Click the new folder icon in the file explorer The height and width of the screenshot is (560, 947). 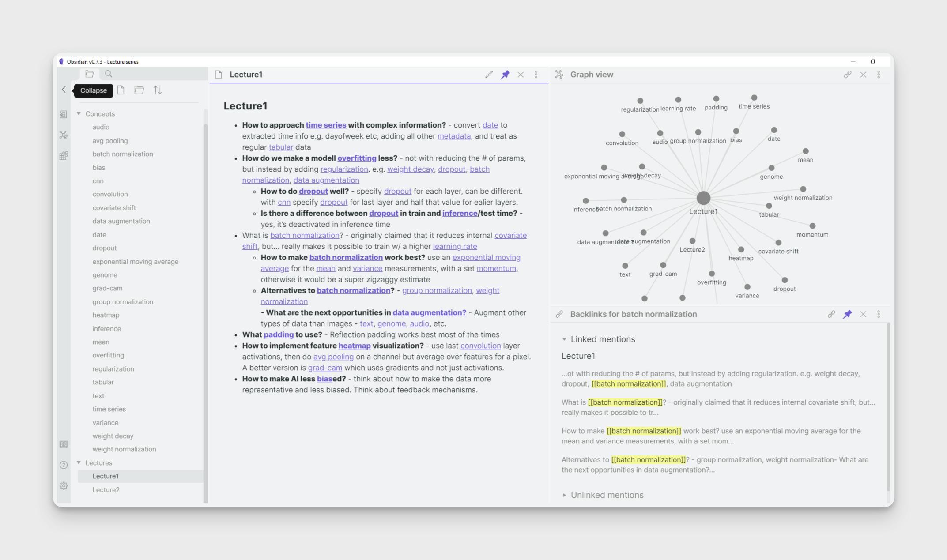pos(139,90)
